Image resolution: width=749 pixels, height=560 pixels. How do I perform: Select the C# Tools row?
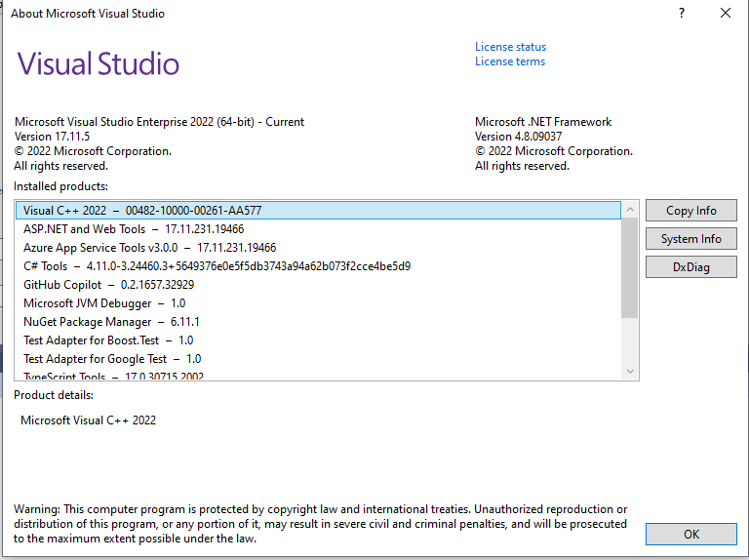pyautogui.click(x=318, y=266)
